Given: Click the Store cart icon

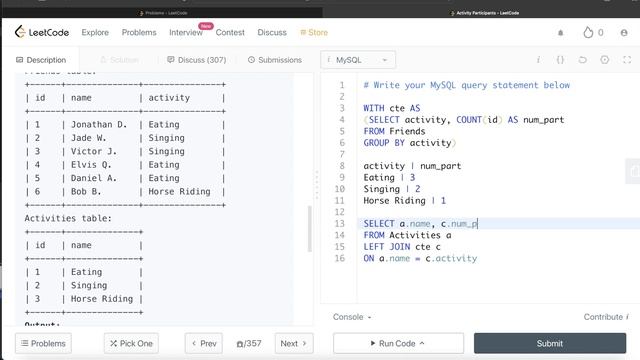Looking at the screenshot, I should click(303, 32).
